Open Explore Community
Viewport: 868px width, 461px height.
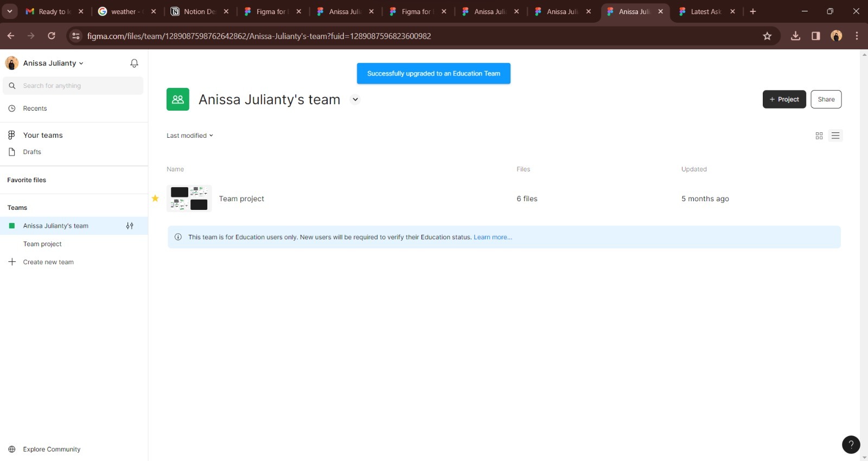click(x=52, y=449)
